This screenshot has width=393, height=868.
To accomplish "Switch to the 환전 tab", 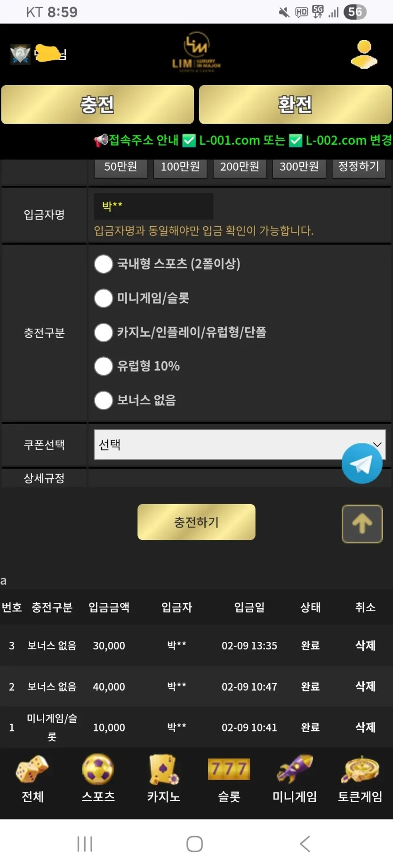I will pyautogui.click(x=295, y=104).
